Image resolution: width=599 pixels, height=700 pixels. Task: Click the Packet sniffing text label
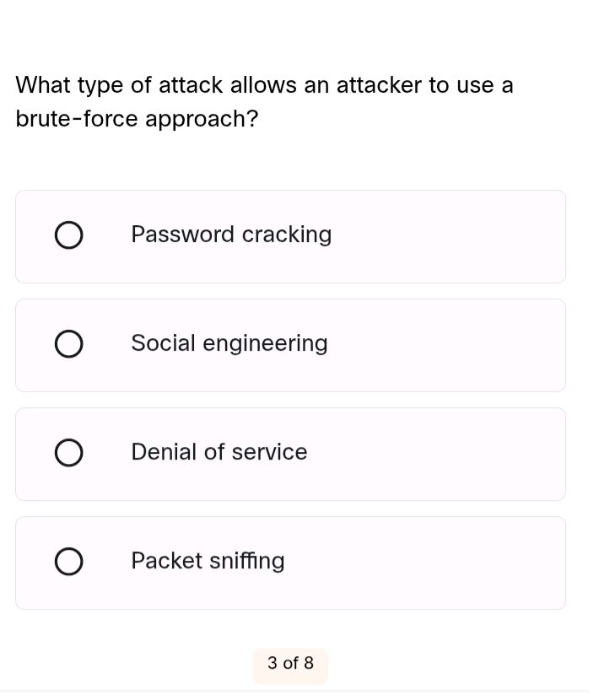[x=208, y=561]
